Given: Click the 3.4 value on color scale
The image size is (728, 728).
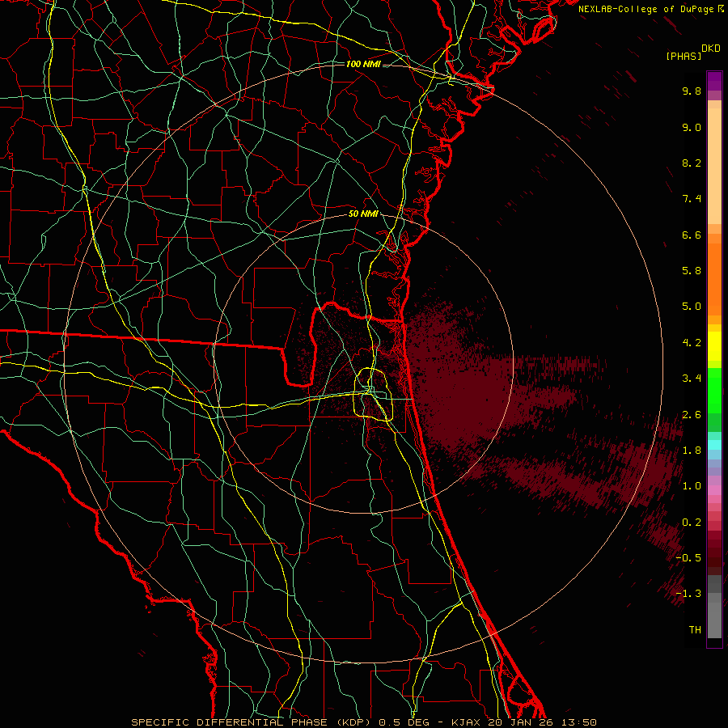Looking at the screenshot, I should tap(692, 379).
